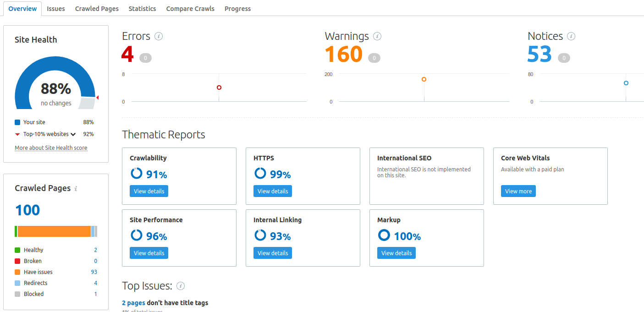Select the red data point on Errors chart
Image resolution: width=644 pixels, height=312 pixels.
click(x=219, y=87)
